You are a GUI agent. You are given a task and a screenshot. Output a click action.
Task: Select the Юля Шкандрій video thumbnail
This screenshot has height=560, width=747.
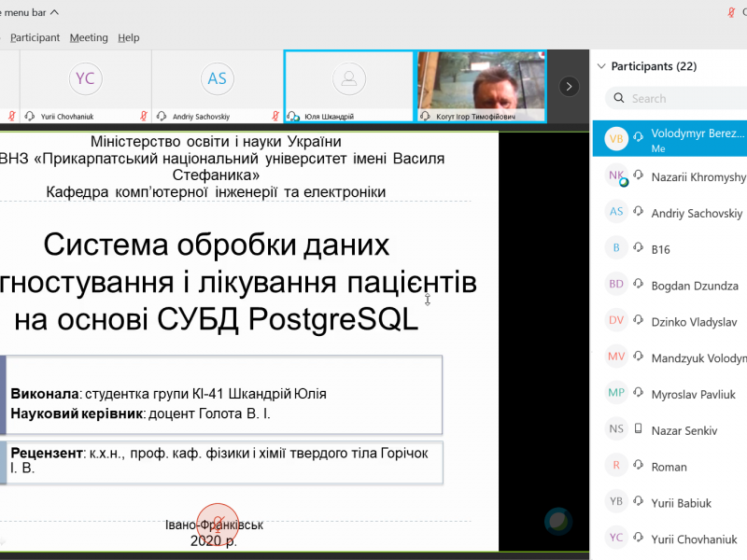point(348,86)
